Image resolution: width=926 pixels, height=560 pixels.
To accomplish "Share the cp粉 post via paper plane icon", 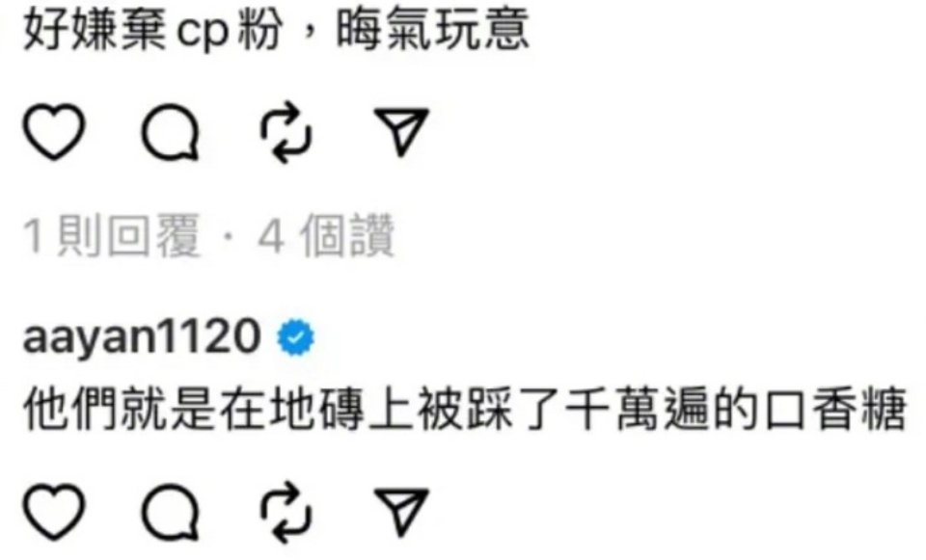I will [402, 132].
